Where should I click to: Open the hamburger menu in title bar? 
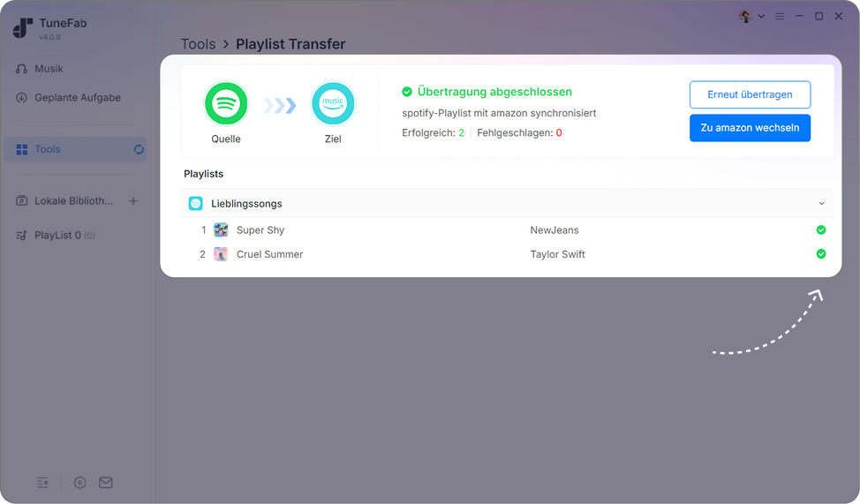click(780, 17)
